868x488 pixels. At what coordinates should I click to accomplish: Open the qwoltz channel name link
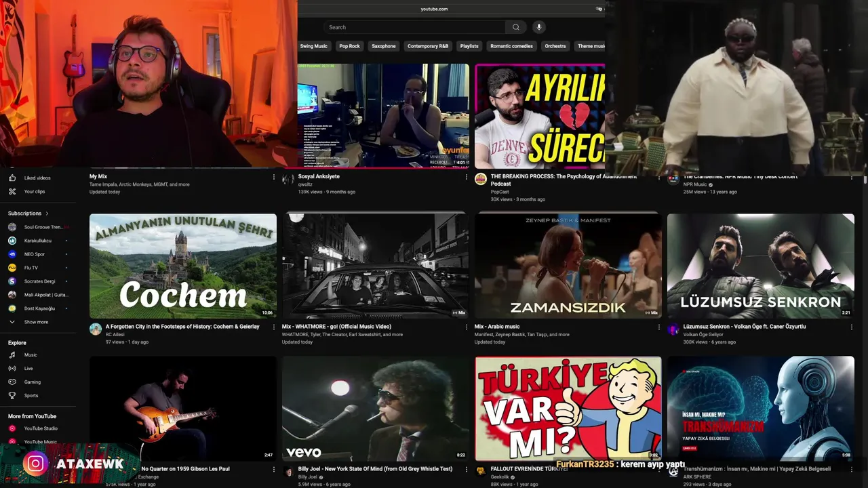click(305, 184)
